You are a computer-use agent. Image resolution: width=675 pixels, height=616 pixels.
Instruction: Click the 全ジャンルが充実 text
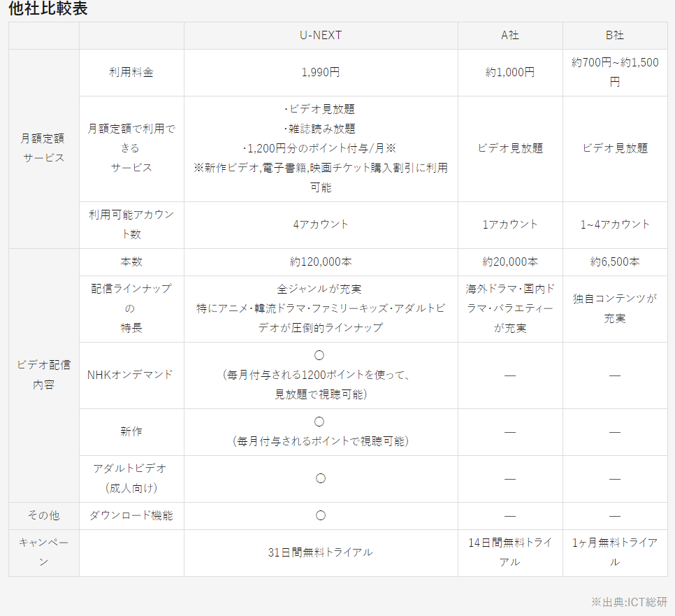[319, 289]
